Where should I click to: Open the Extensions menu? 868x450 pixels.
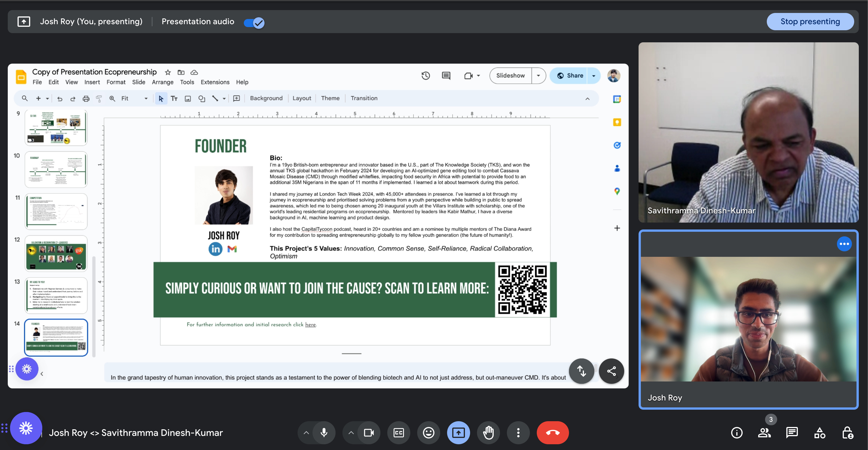point(215,82)
